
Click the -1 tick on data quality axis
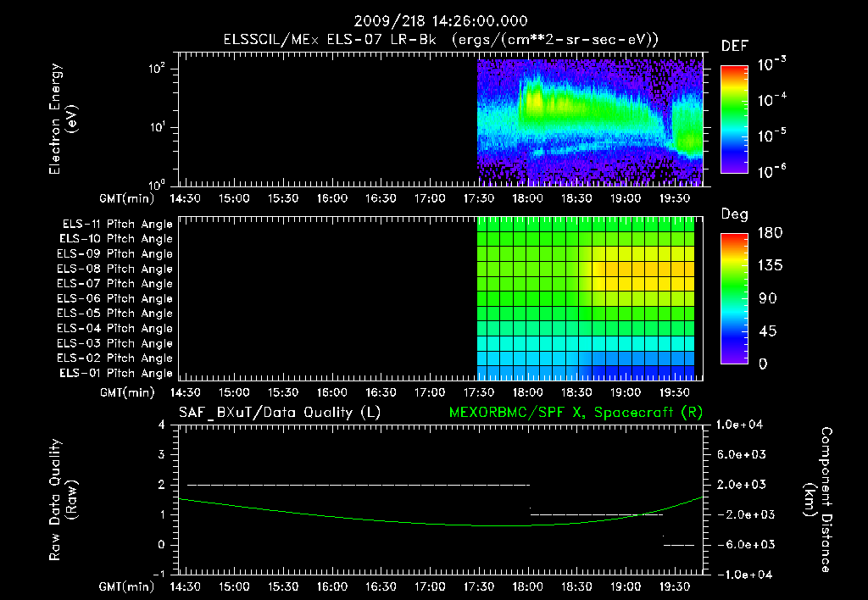click(x=159, y=574)
